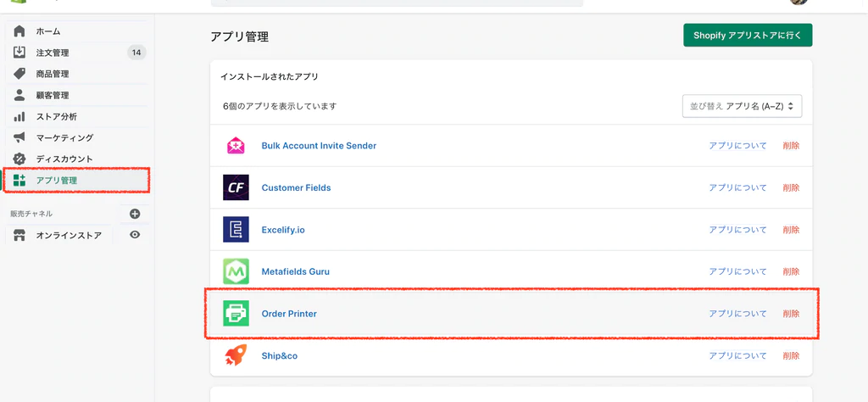Open the sort dropdown 並び替え アプリ名 (A–Z)
The height and width of the screenshot is (402, 868).
tap(742, 106)
